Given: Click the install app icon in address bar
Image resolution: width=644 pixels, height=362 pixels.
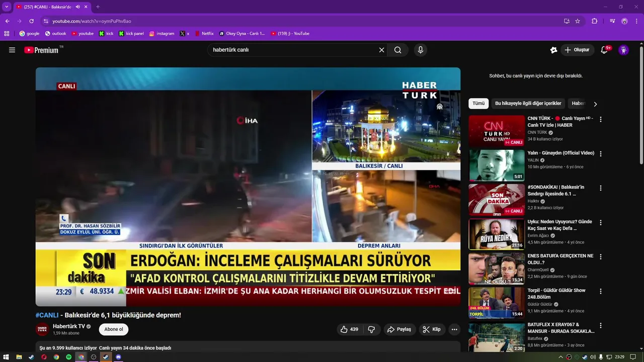Looking at the screenshot, I should tap(567, 21).
